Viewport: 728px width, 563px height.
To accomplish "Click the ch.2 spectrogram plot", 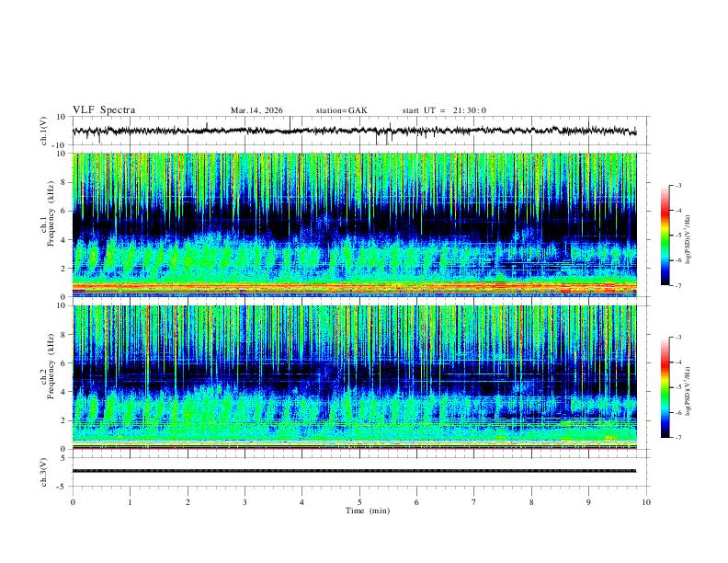I will point(354,377).
